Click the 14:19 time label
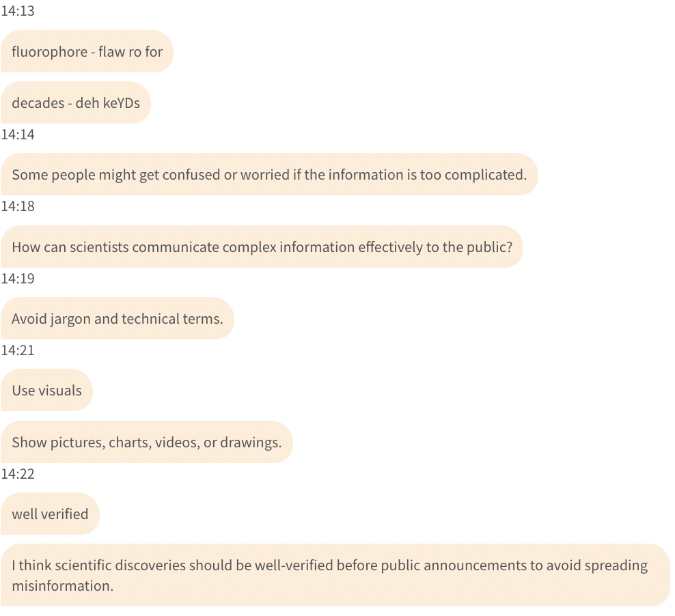 pyautogui.click(x=18, y=279)
